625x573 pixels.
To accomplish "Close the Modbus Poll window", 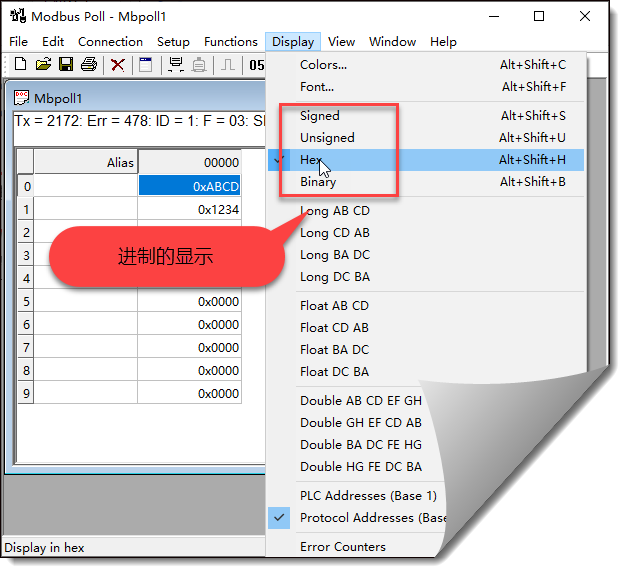I will tap(585, 16).
